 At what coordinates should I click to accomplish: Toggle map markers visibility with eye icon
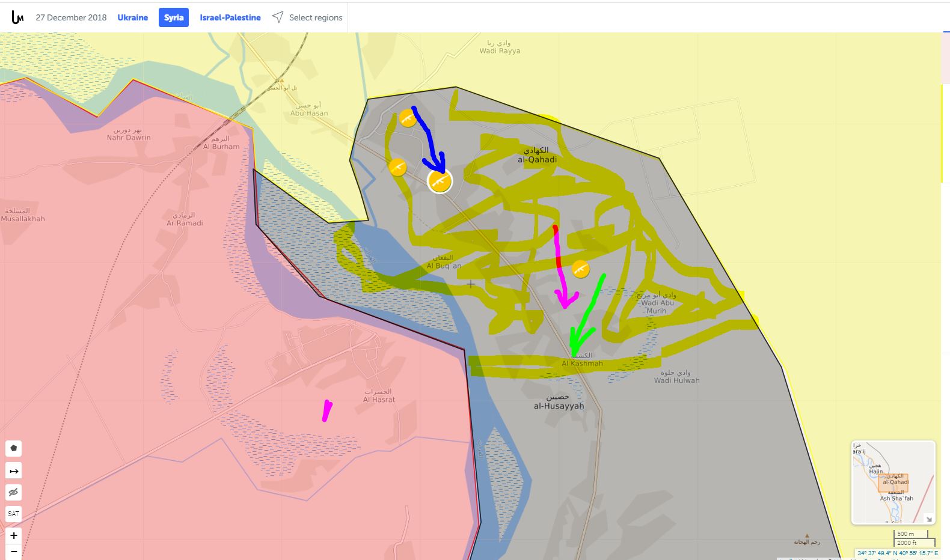[x=13, y=492]
